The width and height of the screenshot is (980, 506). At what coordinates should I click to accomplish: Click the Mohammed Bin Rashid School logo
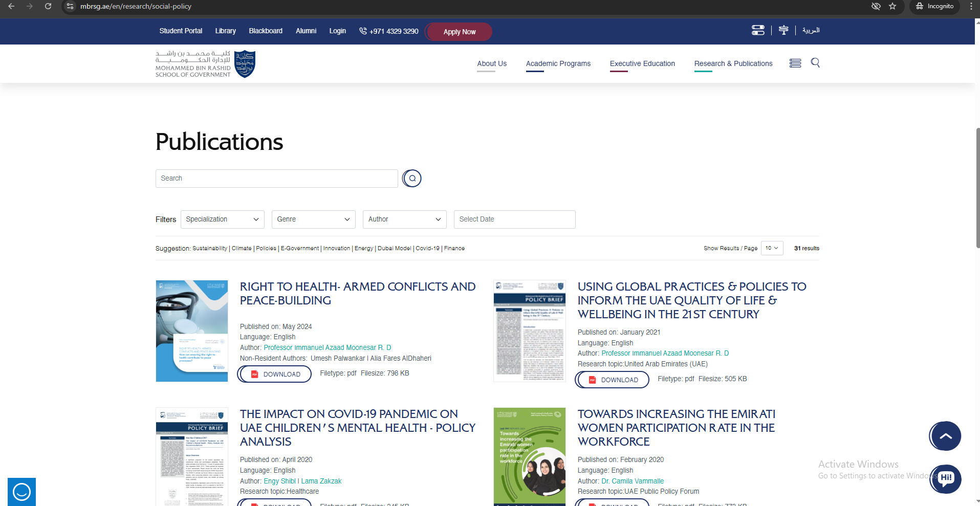coord(205,64)
